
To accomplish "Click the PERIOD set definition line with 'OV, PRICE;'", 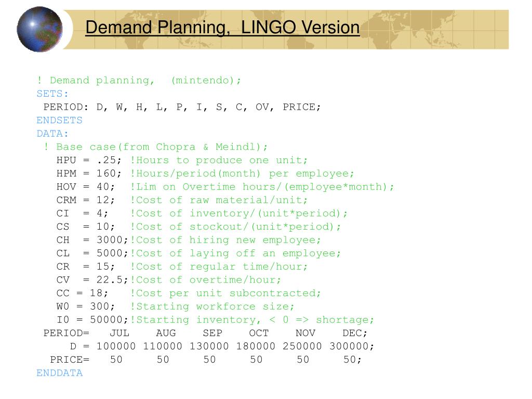I will (x=182, y=107).
